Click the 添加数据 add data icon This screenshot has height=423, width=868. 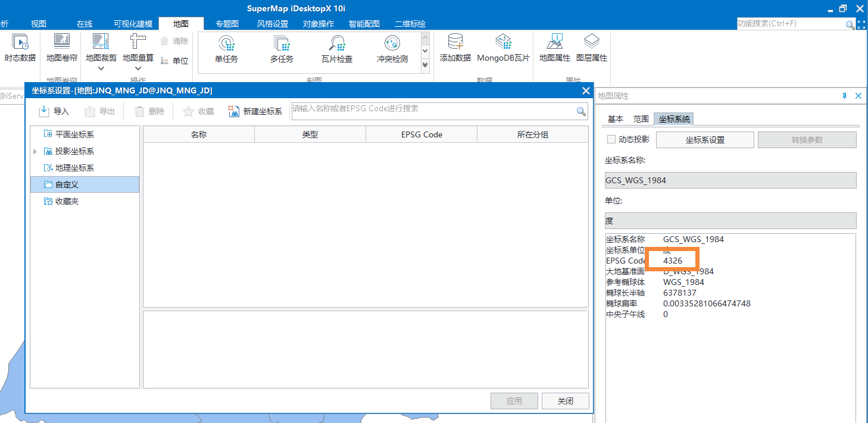tap(455, 48)
